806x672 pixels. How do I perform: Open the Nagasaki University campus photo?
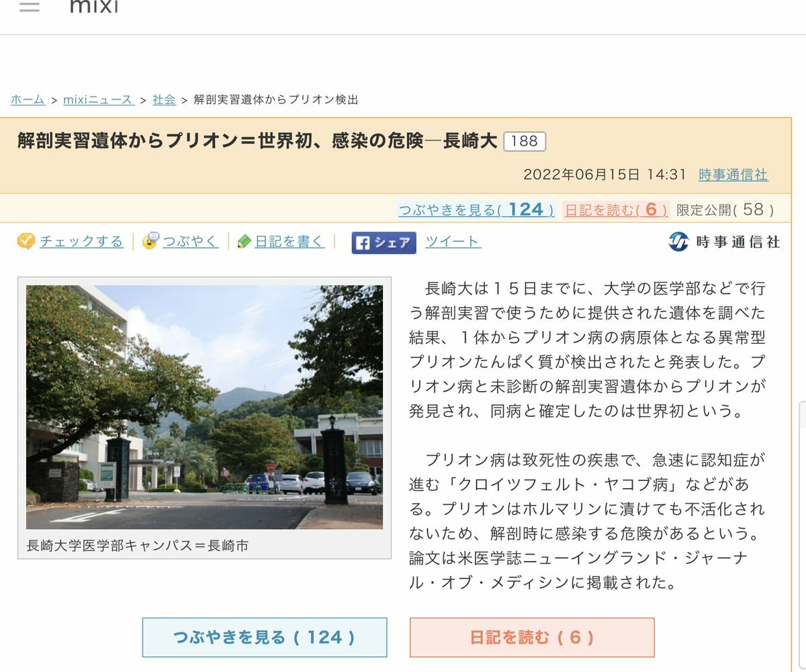[x=204, y=407]
